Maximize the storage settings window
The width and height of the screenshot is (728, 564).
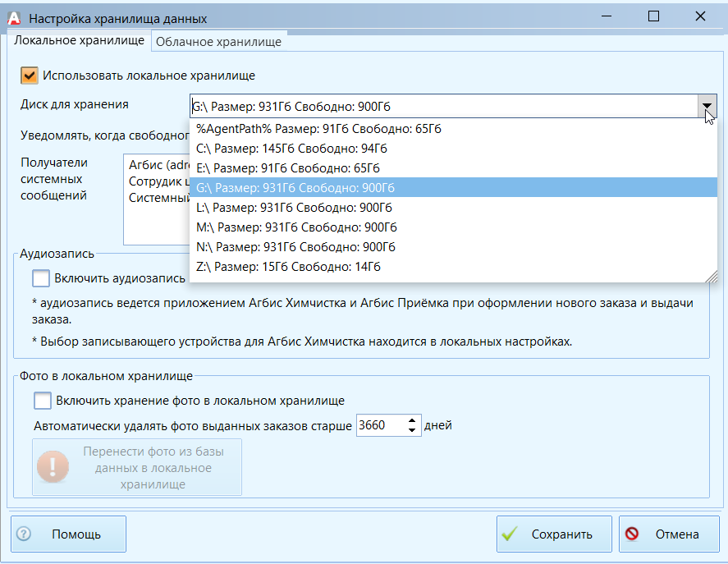click(653, 16)
